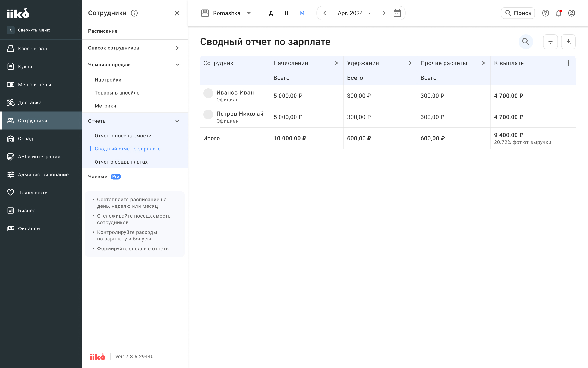Expand the Удержания column
588x368 pixels.
(410, 63)
